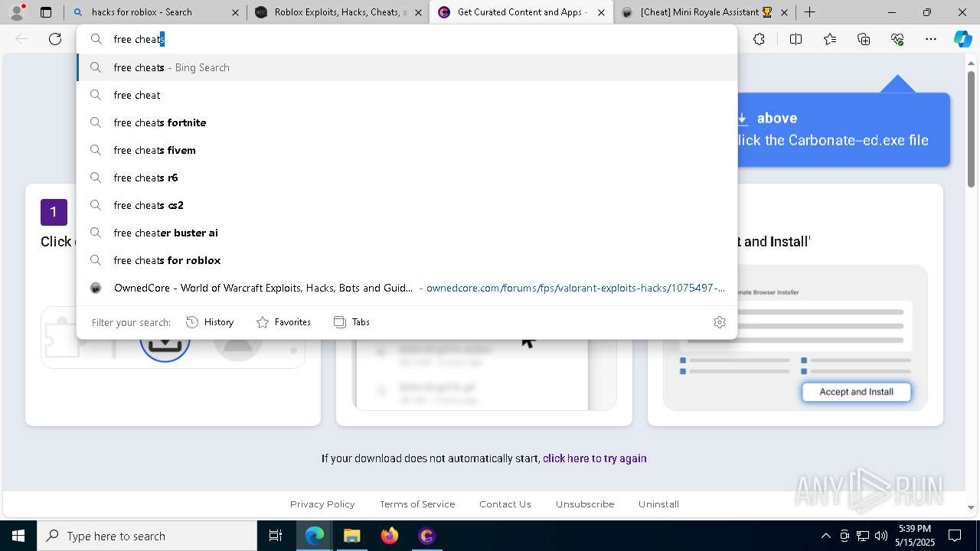Open Browser essentials heart icon

[x=897, y=39]
